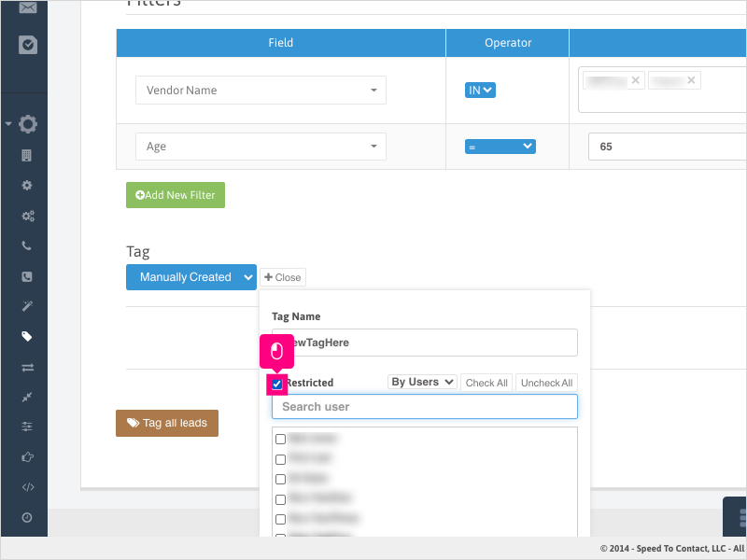The width and height of the screenshot is (747, 560).
Task: Open the clock icon in sidebar
Action: tap(27, 518)
